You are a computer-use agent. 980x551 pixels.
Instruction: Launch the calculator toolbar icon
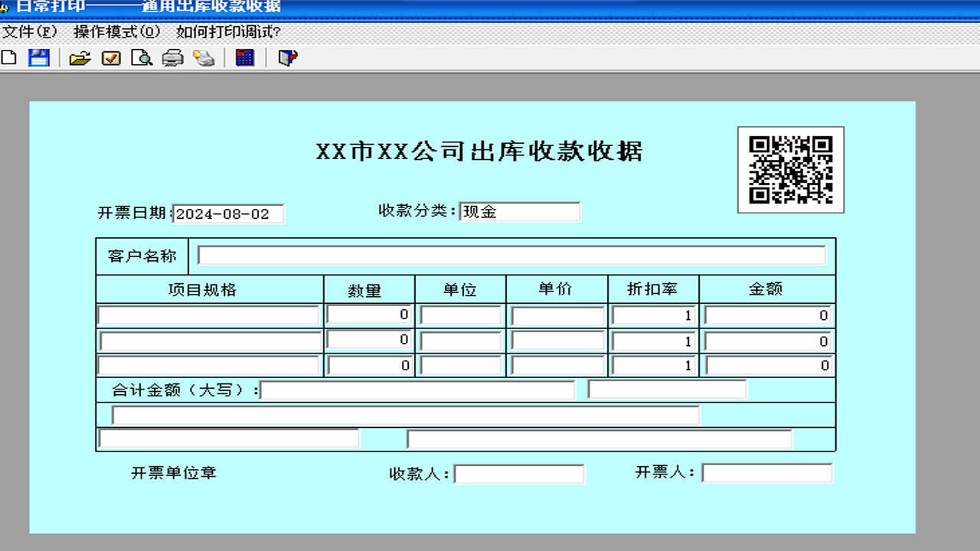point(244,57)
